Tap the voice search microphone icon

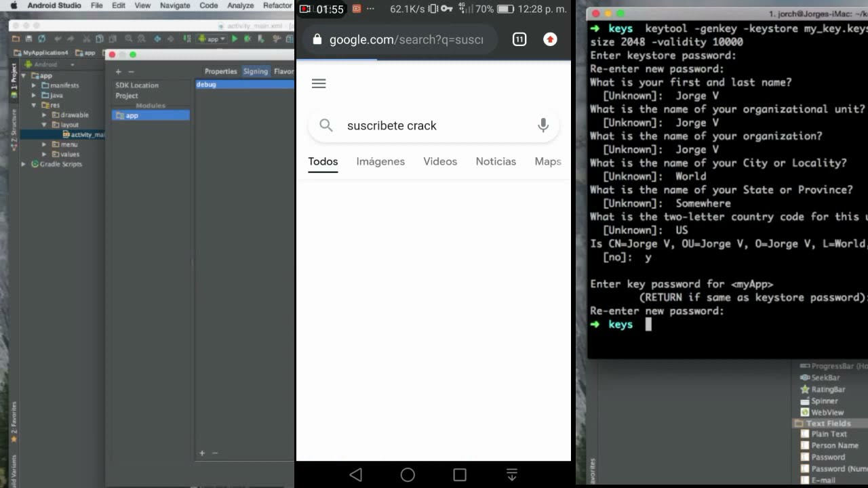[x=543, y=125]
